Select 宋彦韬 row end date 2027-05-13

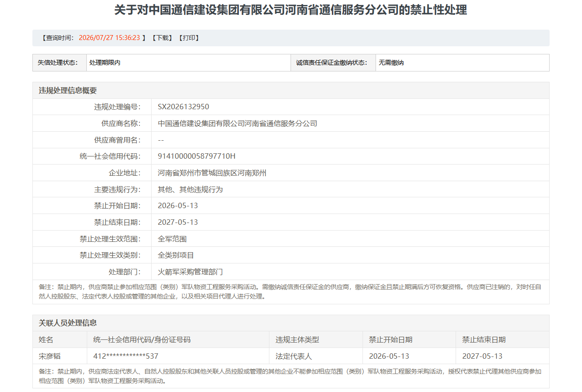click(482, 356)
